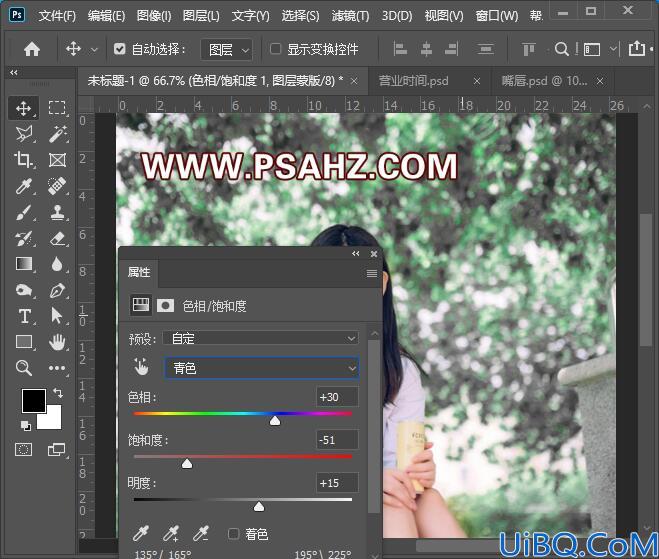Click the Share icon in options bar
Viewport: 659px width, 559px height.
point(636,48)
